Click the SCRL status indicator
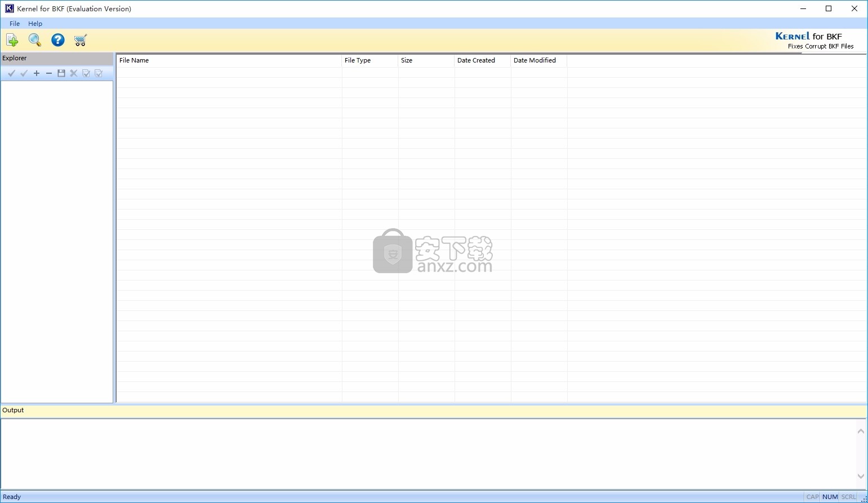Image resolution: width=868 pixels, height=503 pixels. (848, 497)
